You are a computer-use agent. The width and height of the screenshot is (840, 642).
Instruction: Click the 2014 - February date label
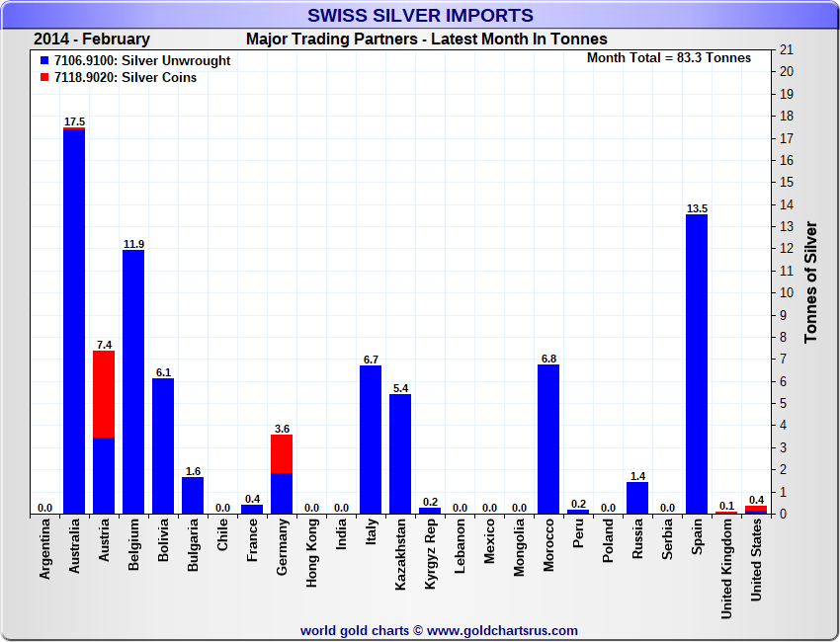tap(92, 40)
